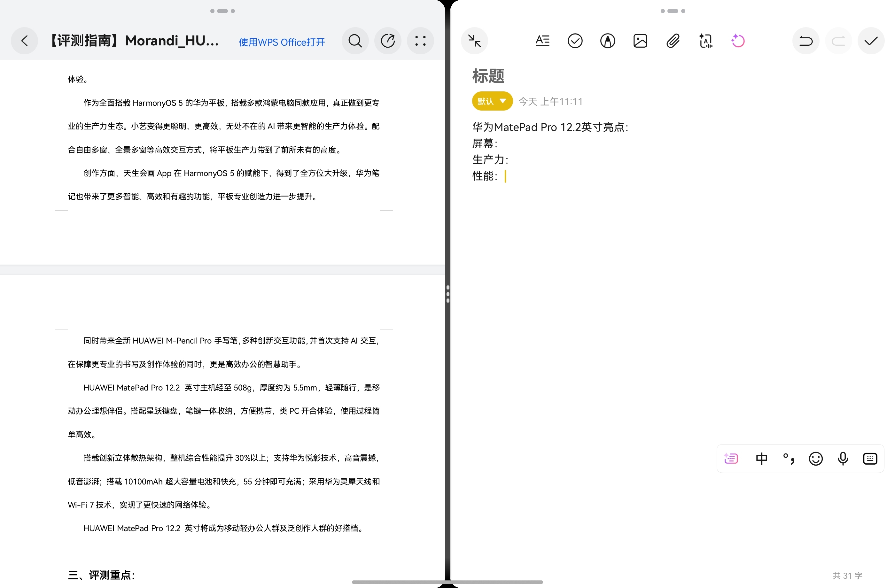Go back from the document viewer
Viewport: 895px width, 588px height.
(24, 41)
